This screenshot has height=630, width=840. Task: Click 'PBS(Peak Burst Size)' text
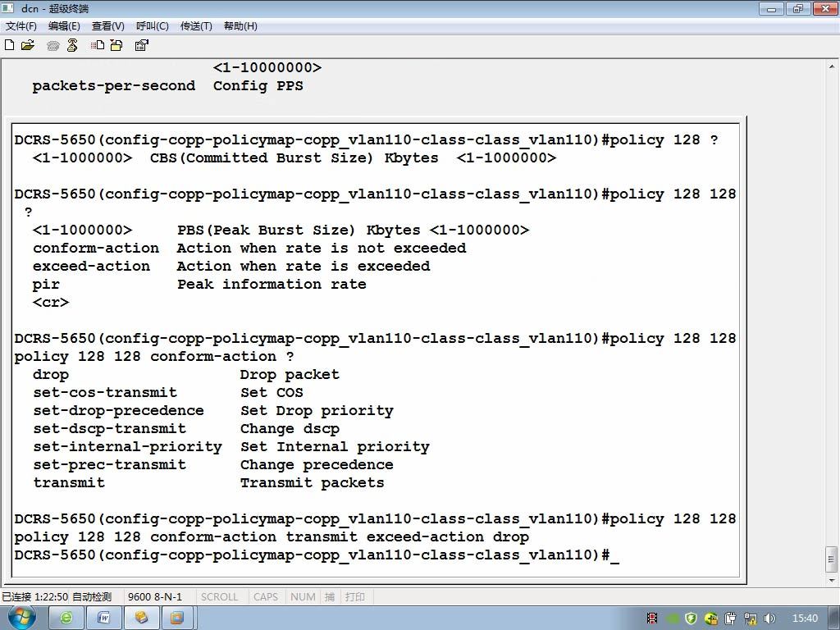point(267,231)
